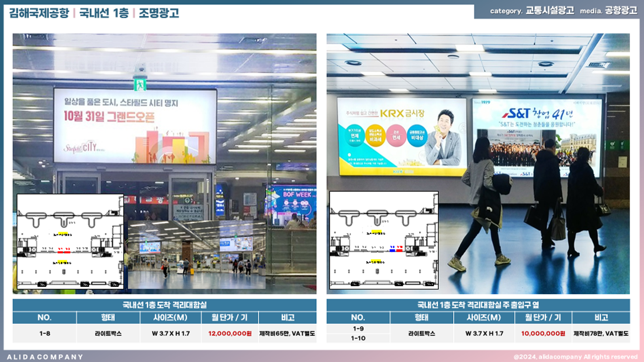Click the ALIDACOMPANY footer logo

(45, 357)
